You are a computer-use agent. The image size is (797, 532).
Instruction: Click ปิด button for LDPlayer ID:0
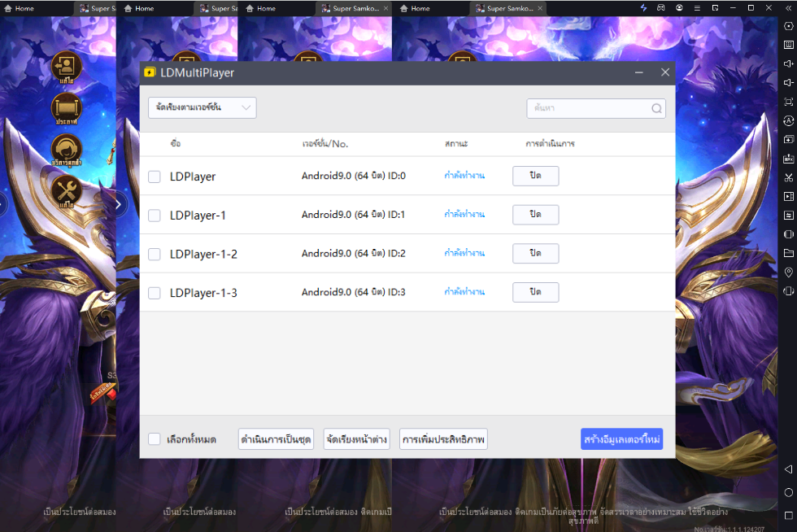coord(536,176)
